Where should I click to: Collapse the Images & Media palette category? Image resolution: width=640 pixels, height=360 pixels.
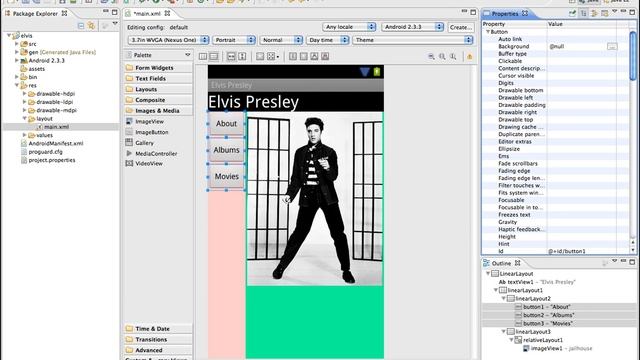[x=158, y=111]
